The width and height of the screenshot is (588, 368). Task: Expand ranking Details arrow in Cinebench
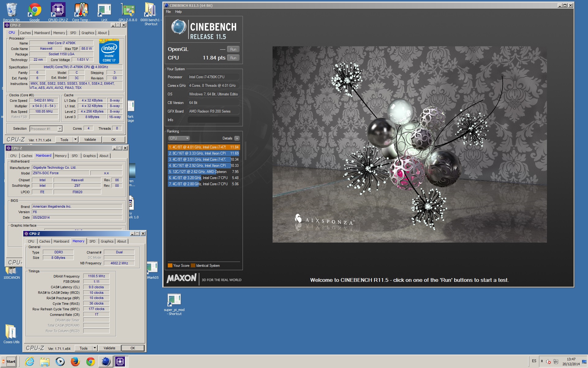[x=237, y=138]
